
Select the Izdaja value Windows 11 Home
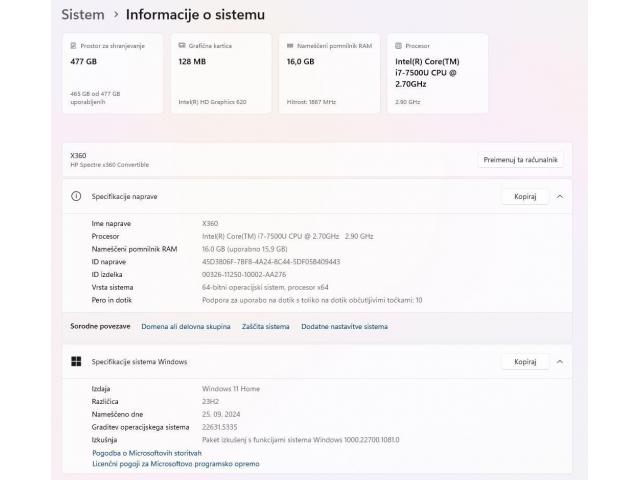(231, 389)
